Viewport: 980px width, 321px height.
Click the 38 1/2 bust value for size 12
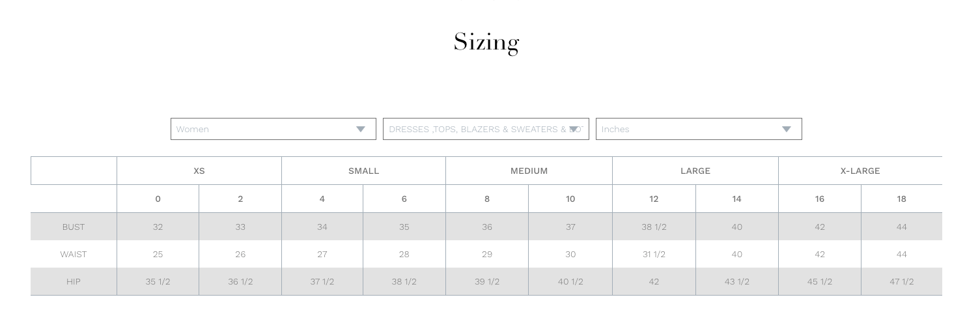click(654, 227)
